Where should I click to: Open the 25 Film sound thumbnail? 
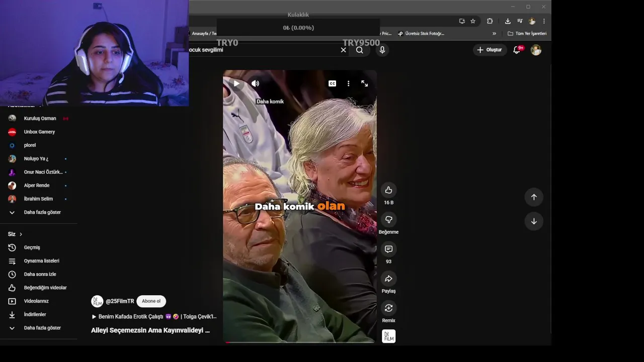pos(388,336)
